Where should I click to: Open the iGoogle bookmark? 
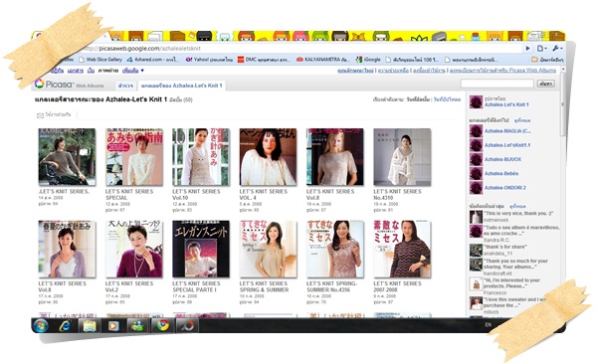[368, 60]
